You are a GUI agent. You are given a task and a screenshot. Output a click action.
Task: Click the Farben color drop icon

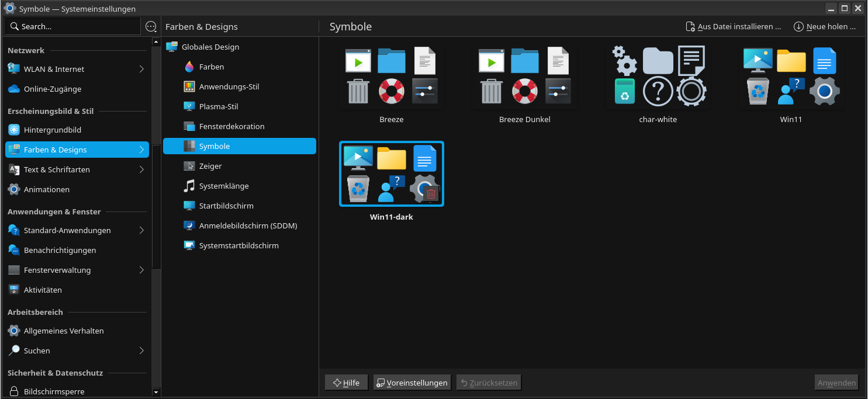189,67
